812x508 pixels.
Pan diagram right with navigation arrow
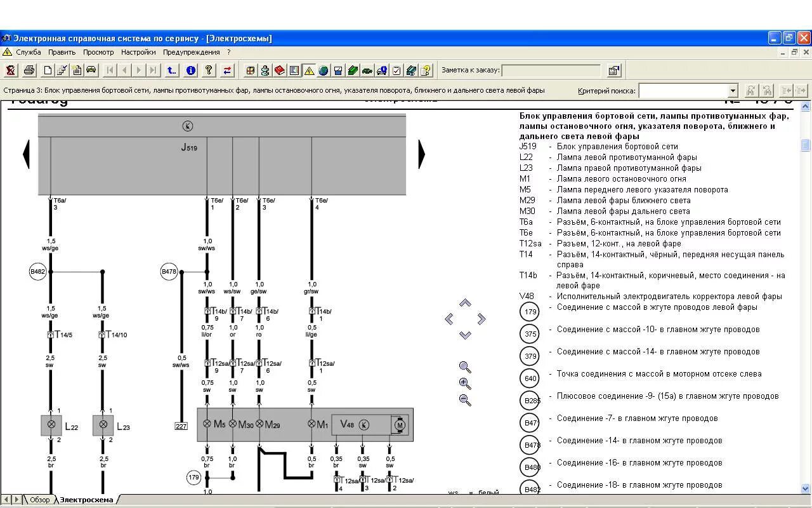pyautogui.click(x=481, y=319)
